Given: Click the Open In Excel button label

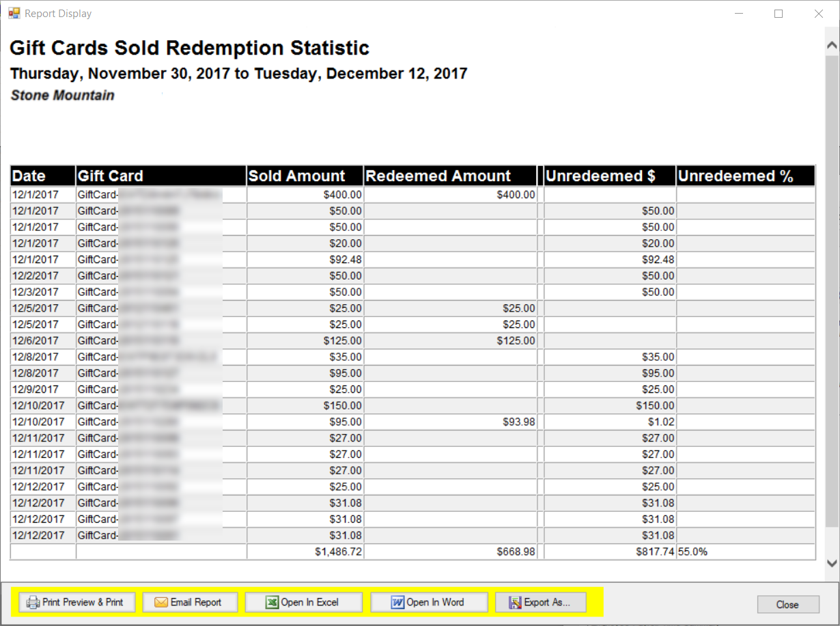Looking at the screenshot, I should (310, 602).
